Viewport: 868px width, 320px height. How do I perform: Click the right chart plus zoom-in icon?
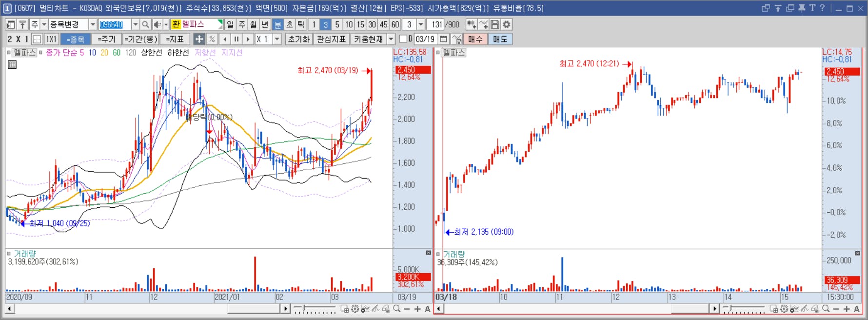click(x=847, y=309)
